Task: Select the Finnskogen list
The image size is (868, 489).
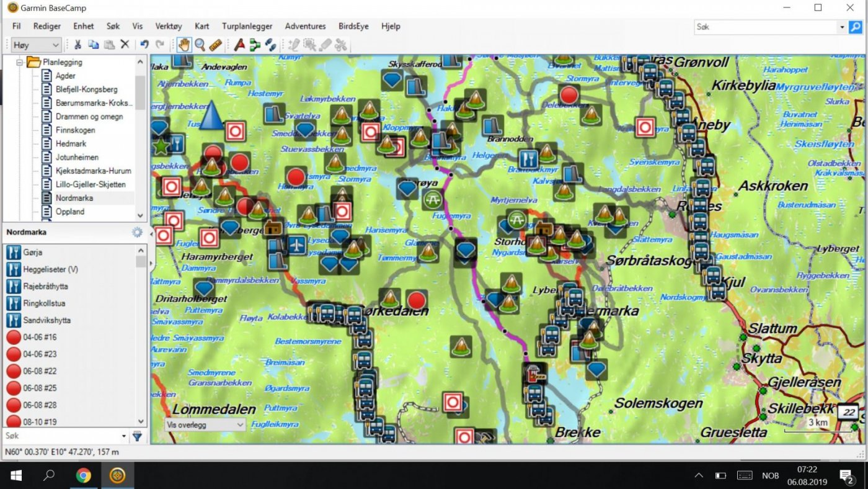Action: (75, 130)
